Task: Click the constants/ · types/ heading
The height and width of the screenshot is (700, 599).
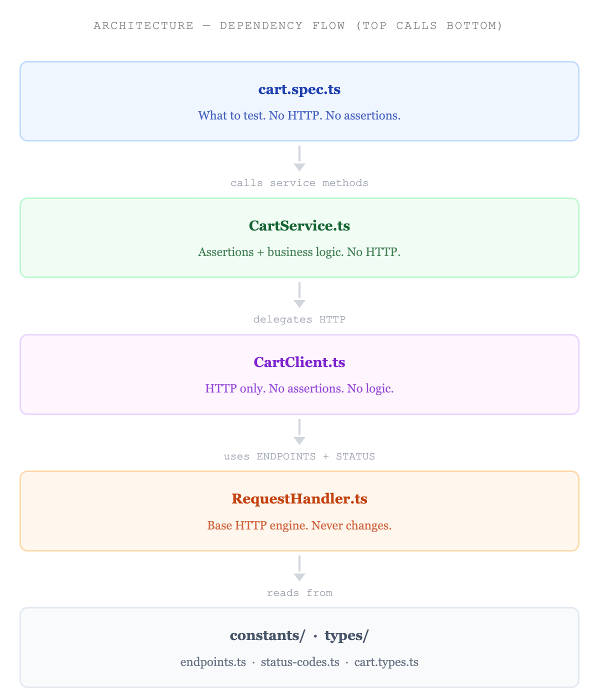Action: (299, 635)
